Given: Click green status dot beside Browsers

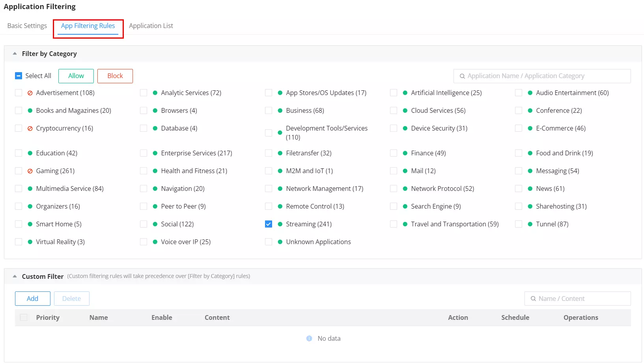Looking at the screenshot, I should point(155,111).
